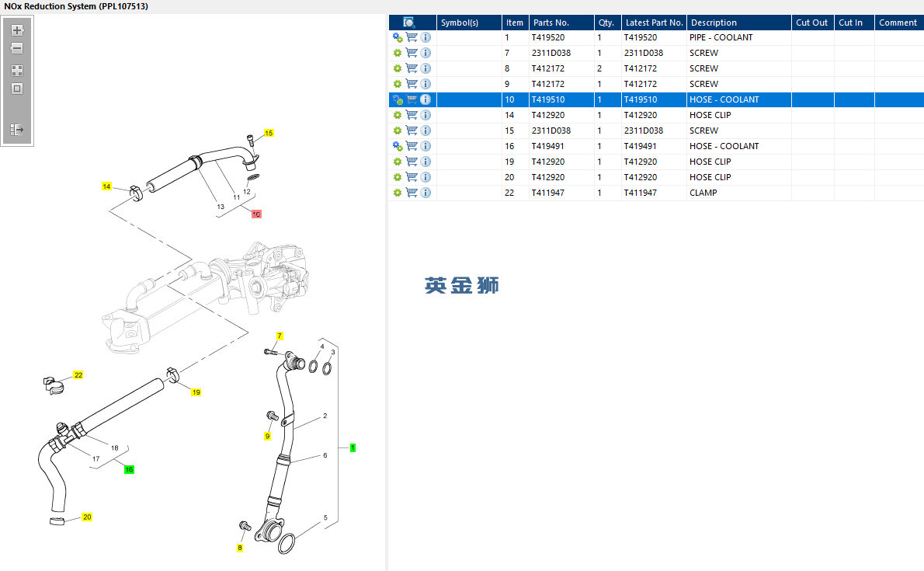This screenshot has width=924, height=571.
Task: Sort by Latest Part No. column header
Action: (x=654, y=23)
